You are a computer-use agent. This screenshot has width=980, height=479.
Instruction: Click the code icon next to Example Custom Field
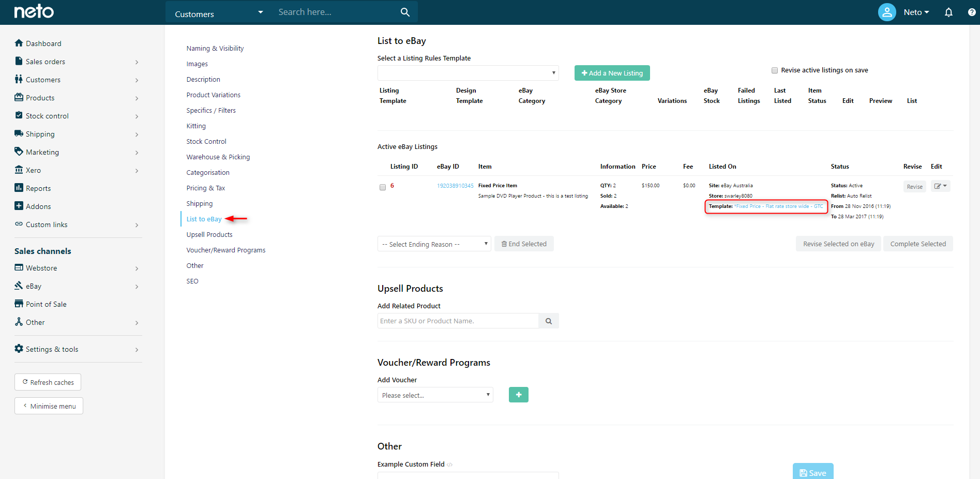click(450, 465)
